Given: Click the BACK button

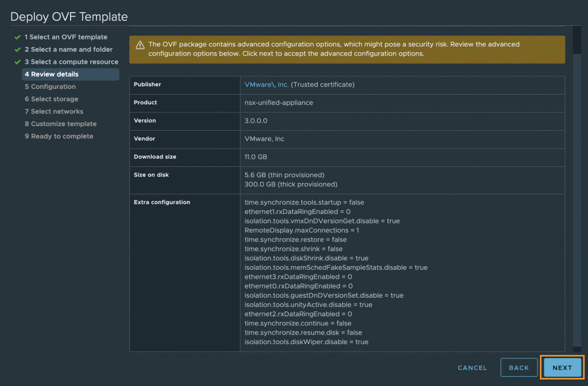Looking at the screenshot, I should [x=519, y=368].
